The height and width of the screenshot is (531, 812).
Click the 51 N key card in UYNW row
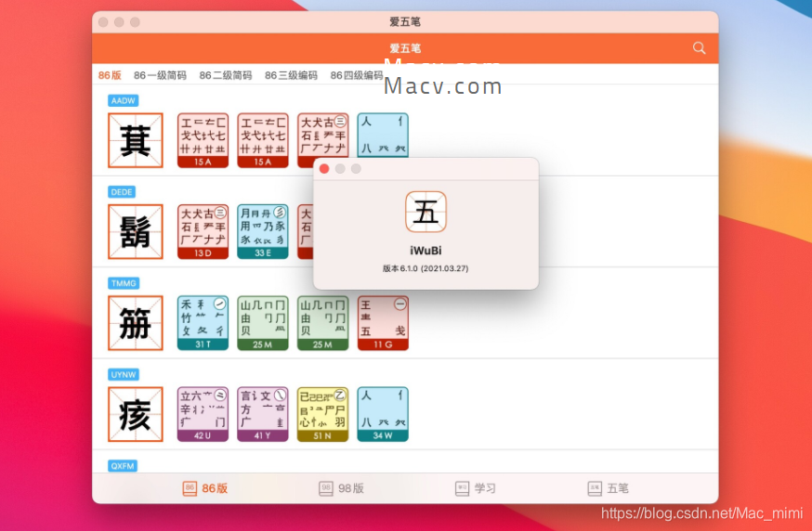pos(323,414)
